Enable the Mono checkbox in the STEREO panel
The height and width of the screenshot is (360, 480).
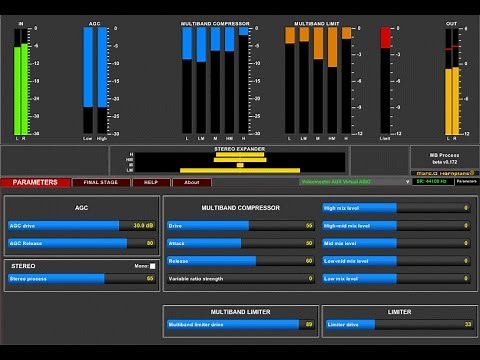pyautogui.click(x=152, y=266)
